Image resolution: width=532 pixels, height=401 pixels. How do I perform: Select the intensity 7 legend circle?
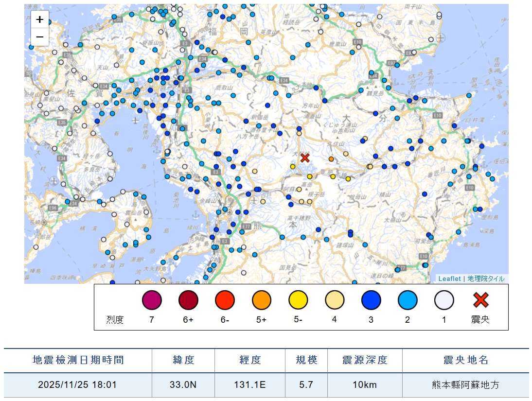[152, 301]
